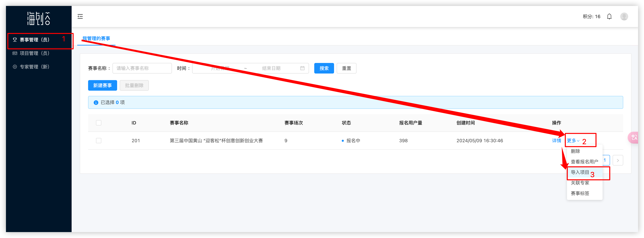Check the row 201 checkbox

(x=98, y=141)
